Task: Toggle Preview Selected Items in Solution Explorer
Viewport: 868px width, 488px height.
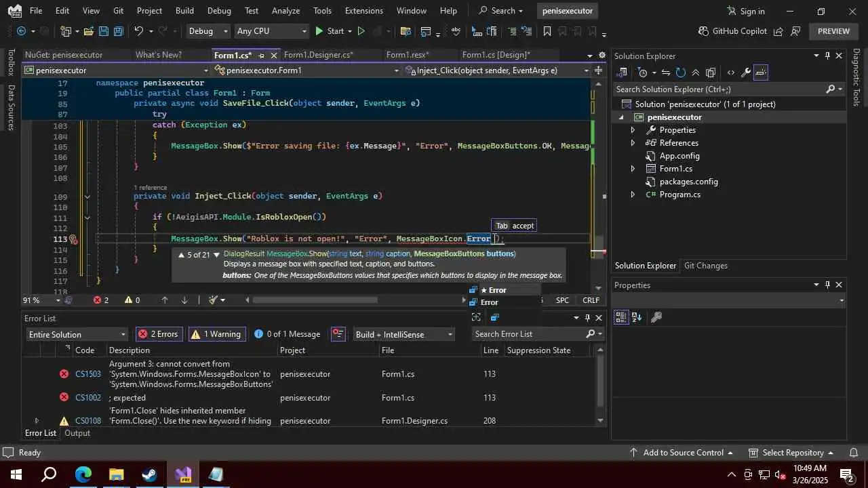Action: (761, 73)
